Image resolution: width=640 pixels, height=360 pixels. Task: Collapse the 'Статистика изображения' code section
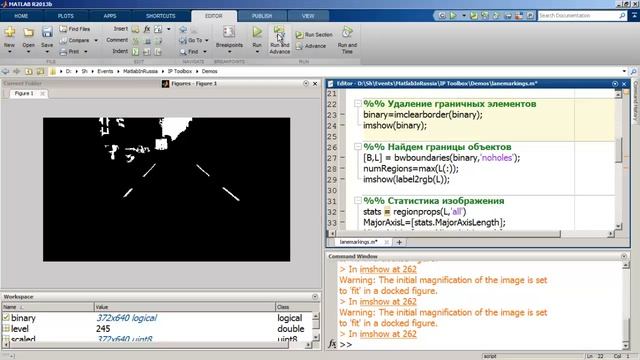click(x=358, y=200)
